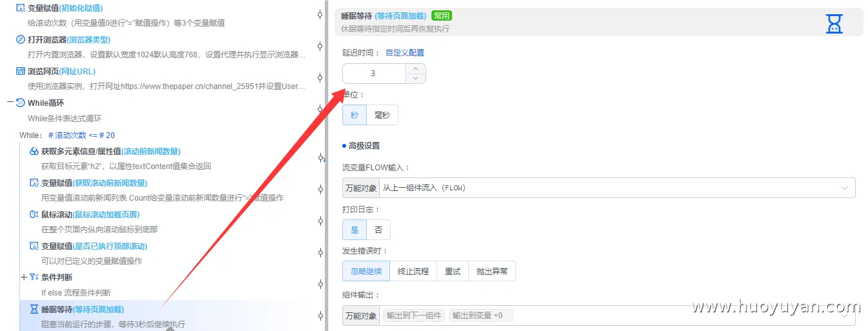Image resolution: width=868 pixels, height=331 pixels.
Task: Choose 抛出异常 for error handling
Action: (x=492, y=271)
